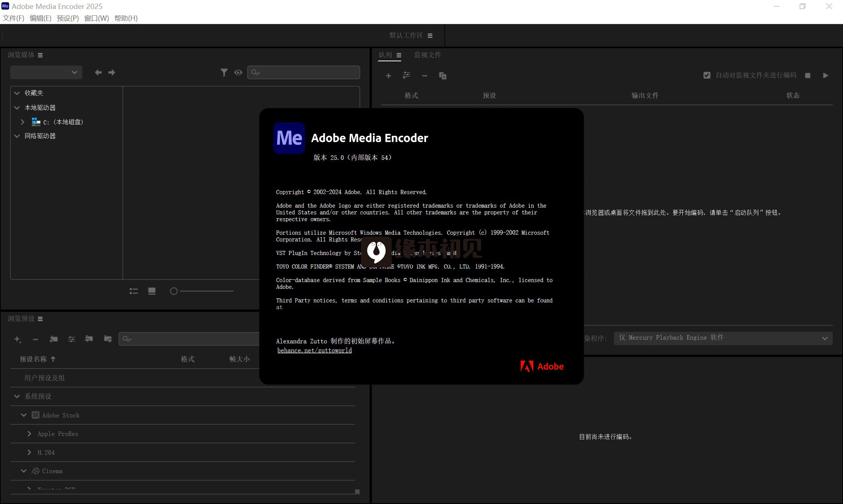This screenshot has width=843, height=504.
Task: Open the 窗口(W) menu
Action: click(96, 18)
